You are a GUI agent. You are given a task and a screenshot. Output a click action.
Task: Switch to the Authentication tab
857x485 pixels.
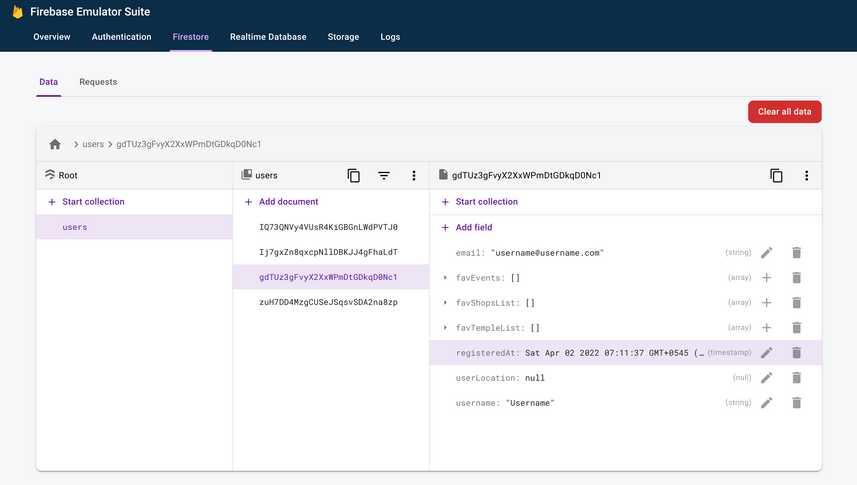(121, 37)
